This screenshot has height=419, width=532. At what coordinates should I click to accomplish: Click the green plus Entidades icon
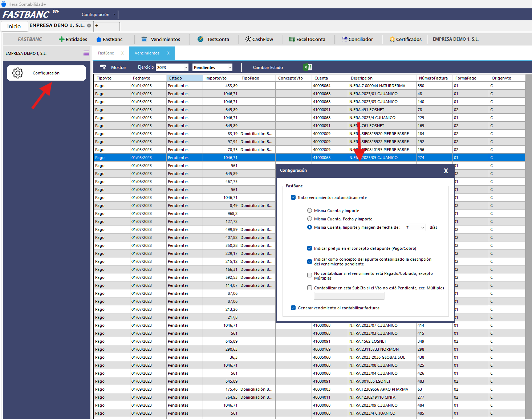pyautogui.click(x=62, y=39)
